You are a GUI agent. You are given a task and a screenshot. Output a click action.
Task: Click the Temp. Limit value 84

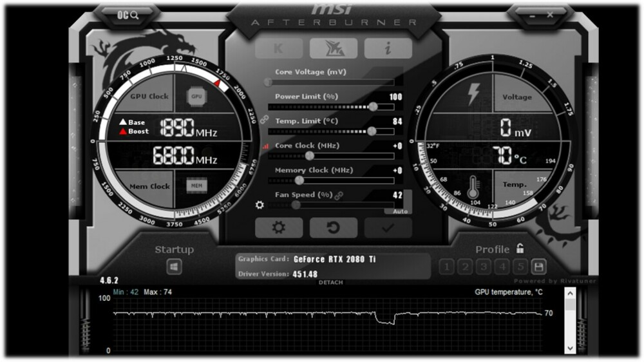click(x=397, y=122)
